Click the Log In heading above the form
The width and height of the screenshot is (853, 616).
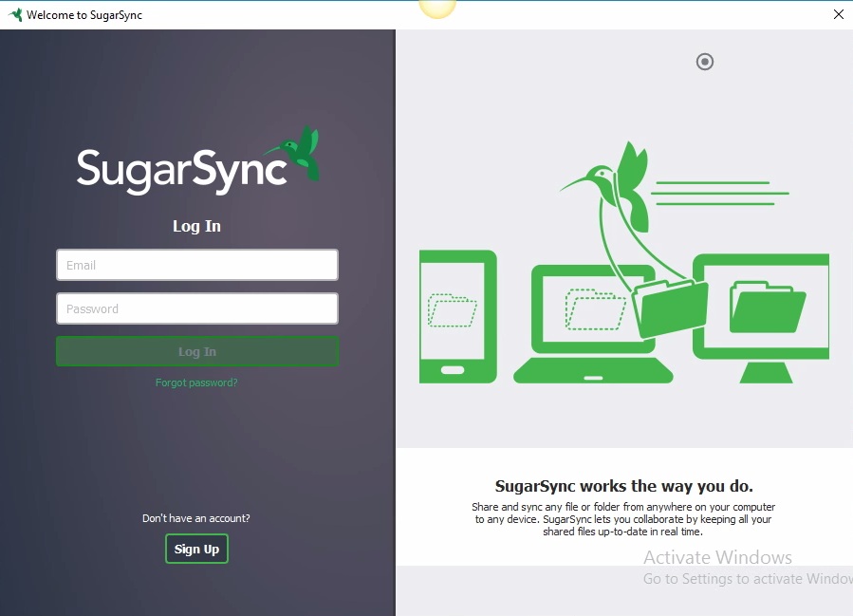(x=196, y=226)
